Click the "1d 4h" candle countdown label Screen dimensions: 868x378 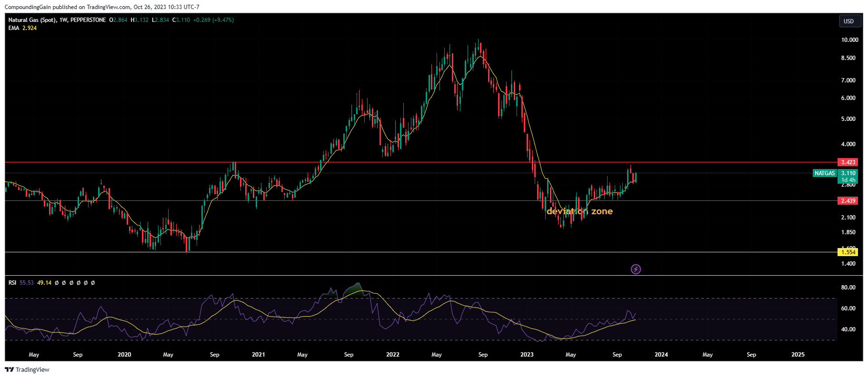tap(848, 180)
